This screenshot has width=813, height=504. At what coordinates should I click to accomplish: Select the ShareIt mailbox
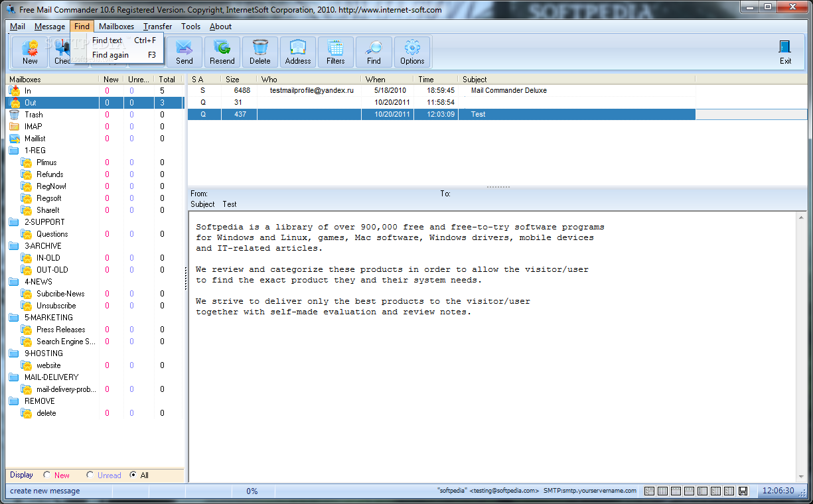click(48, 210)
